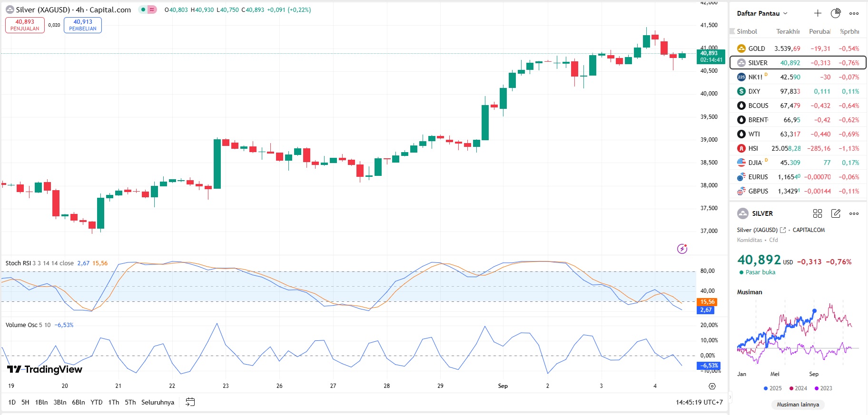Screen dimensions: 868x415
Task: Open the external link icon next to Silver (XAGUSD)
Action: (x=783, y=230)
